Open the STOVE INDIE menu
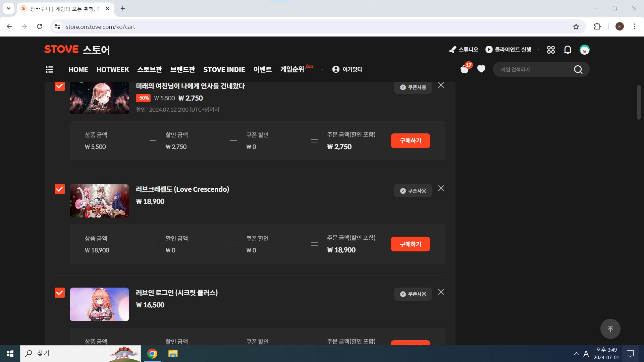 click(x=224, y=69)
